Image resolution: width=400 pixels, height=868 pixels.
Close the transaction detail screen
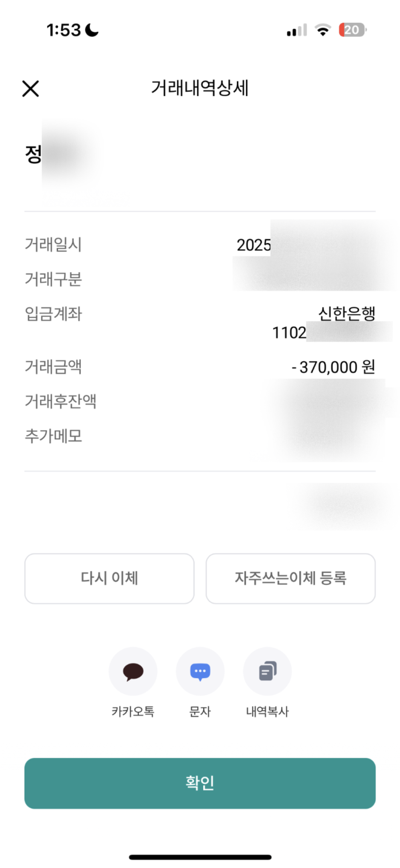point(30,88)
